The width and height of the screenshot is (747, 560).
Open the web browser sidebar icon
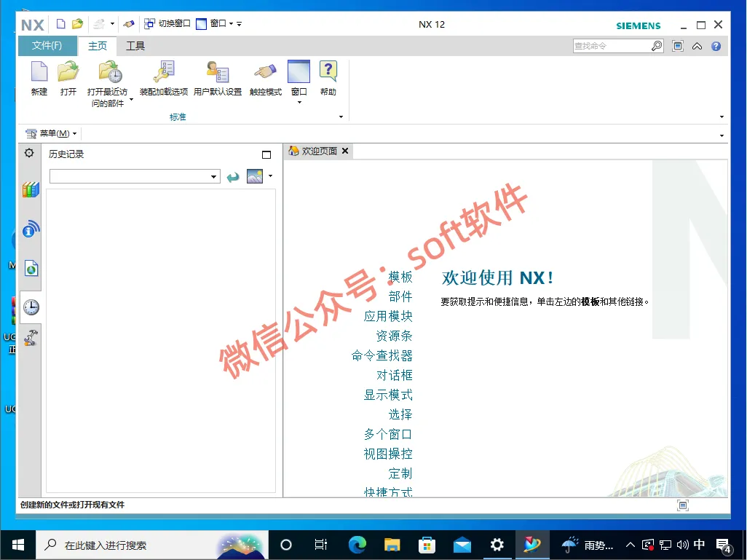click(x=31, y=268)
